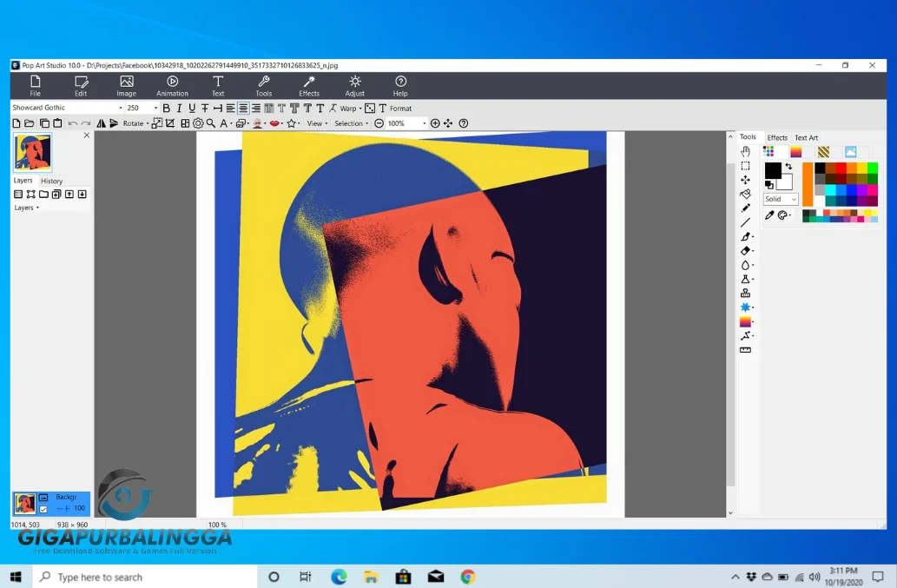The height and width of the screenshot is (588, 897).
Task: Select the Eraser tool
Action: (745, 250)
